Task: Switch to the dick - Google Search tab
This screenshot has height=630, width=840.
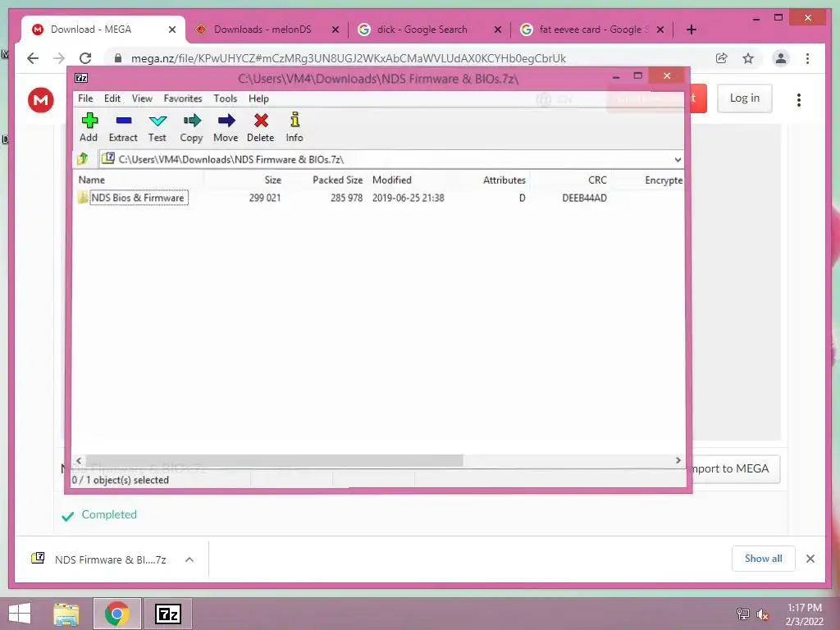Action: click(x=422, y=30)
